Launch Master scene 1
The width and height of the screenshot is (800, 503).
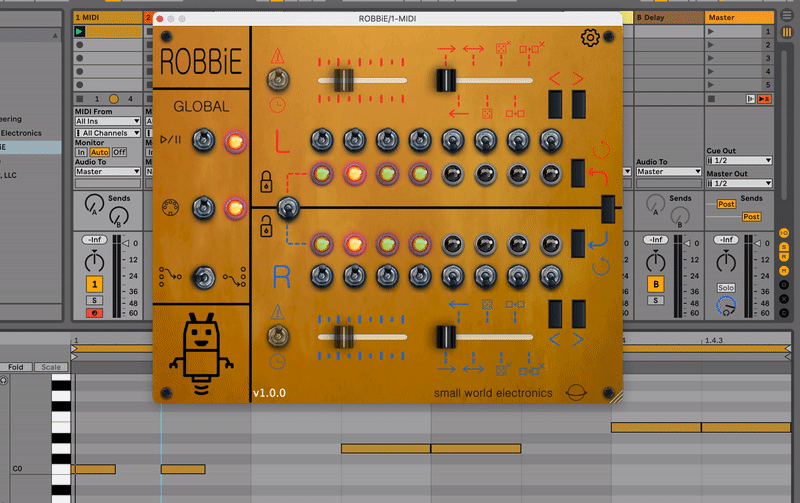[x=711, y=32]
